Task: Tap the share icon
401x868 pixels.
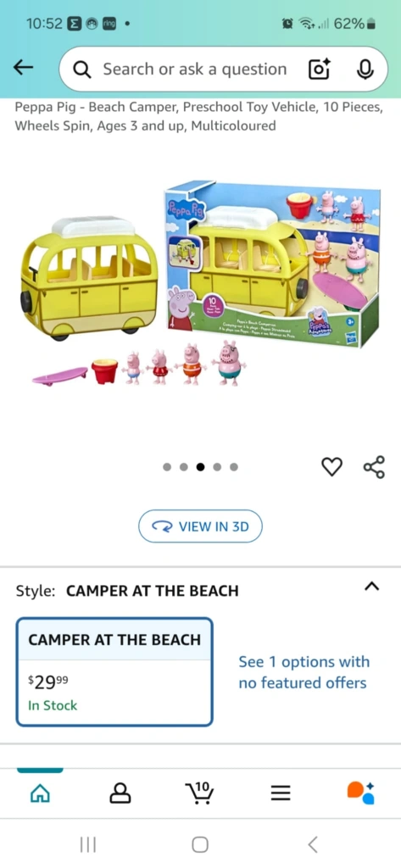Action: (374, 467)
